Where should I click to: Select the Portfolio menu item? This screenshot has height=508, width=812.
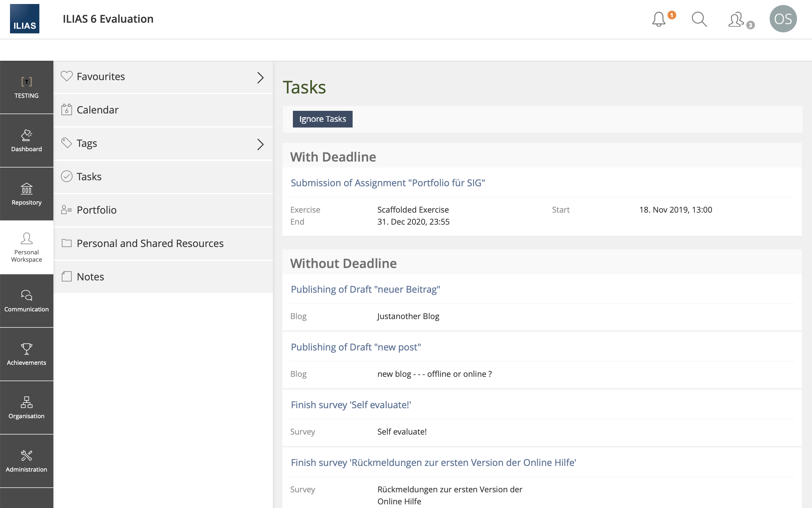pos(96,210)
